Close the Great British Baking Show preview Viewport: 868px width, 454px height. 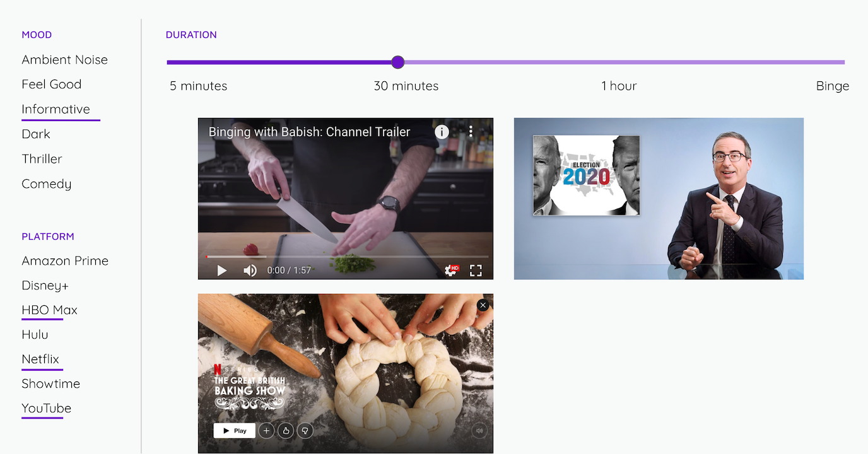coord(483,305)
